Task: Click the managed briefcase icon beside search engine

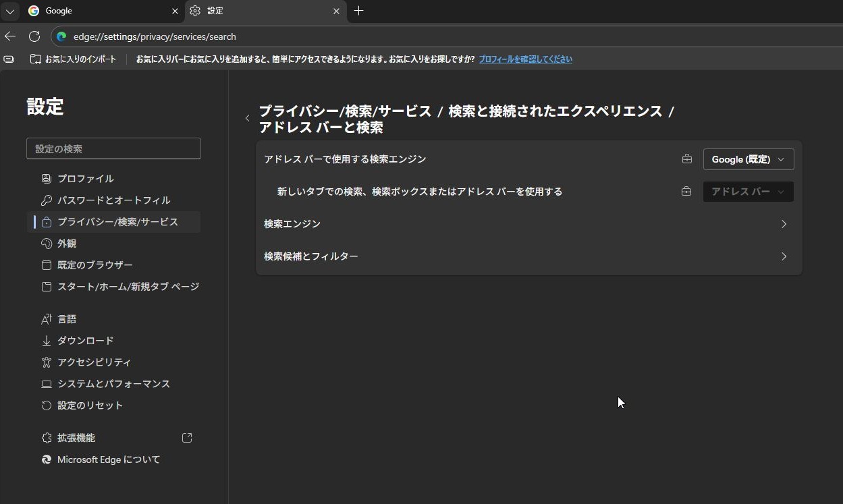Action: (x=686, y=159)
